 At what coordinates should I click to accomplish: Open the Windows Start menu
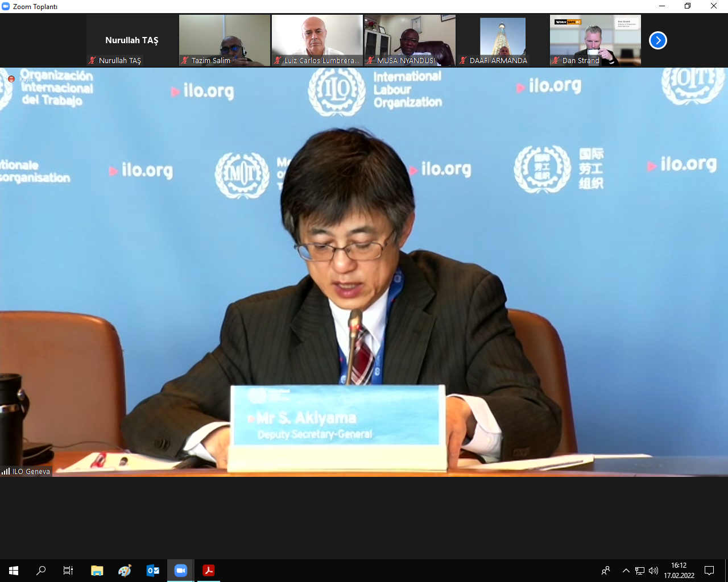point(14,571)
